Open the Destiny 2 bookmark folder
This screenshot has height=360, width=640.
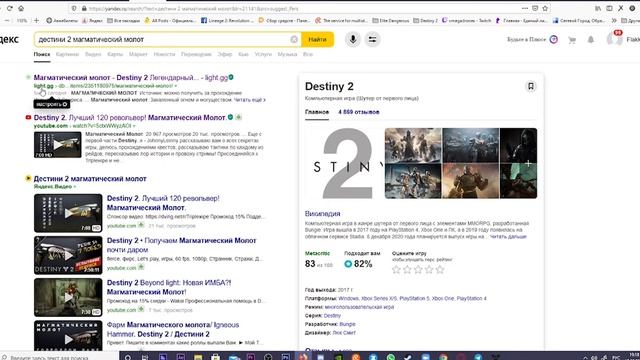click(x=425, y=20)
